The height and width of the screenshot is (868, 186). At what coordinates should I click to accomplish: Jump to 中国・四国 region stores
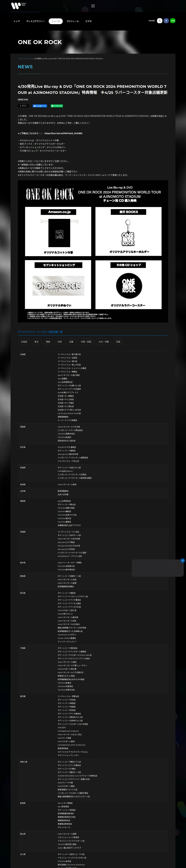[x=86, y=342]
